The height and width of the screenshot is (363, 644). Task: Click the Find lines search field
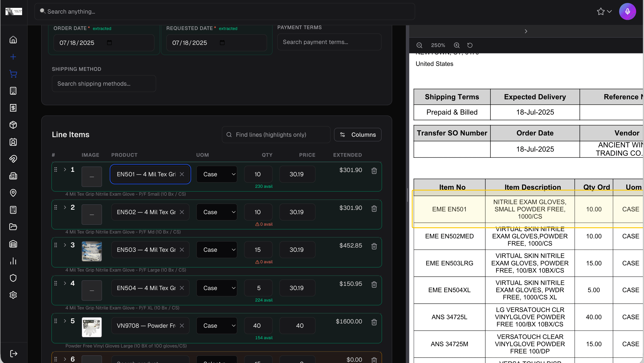click(276, 135)
